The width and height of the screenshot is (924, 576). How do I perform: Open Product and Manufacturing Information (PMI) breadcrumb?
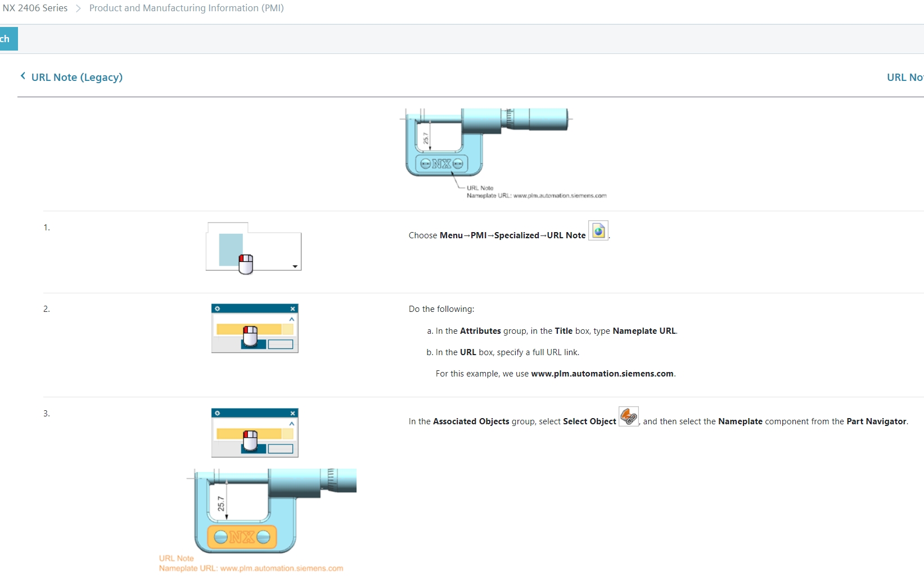(186, 8)
